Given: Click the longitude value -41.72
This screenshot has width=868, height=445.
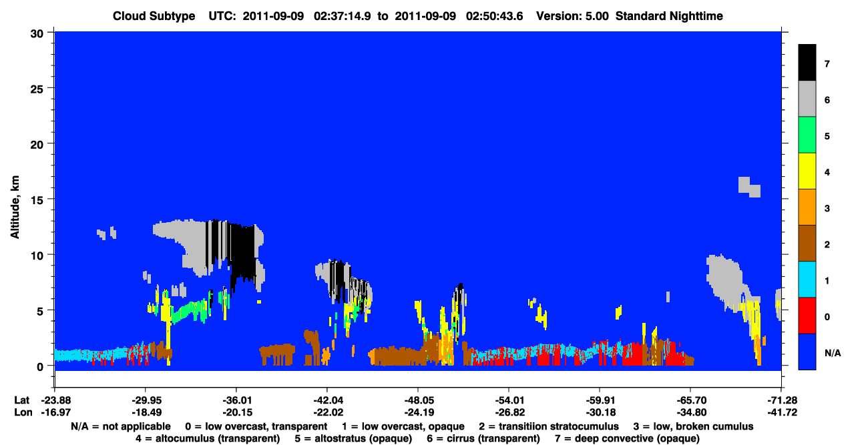Looking at the screenshot, I should click(781, 412).
